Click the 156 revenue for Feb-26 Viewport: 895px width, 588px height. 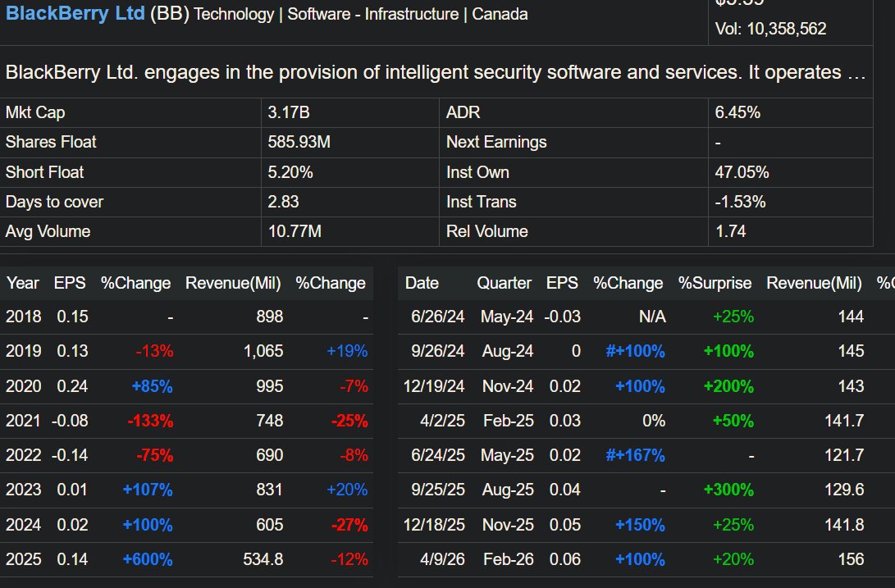point(851,559)
